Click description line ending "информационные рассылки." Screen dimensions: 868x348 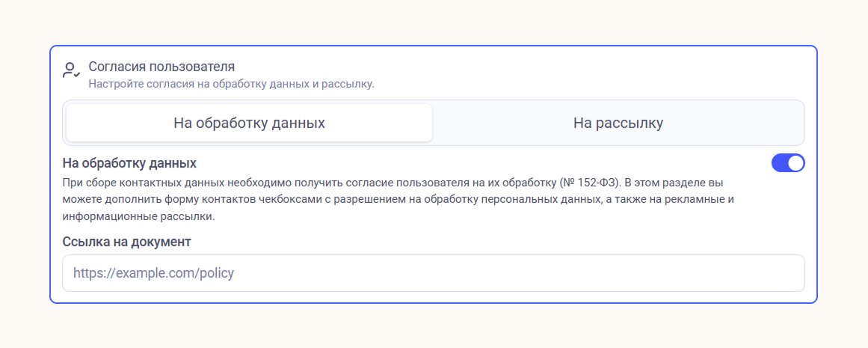[x=138, y=217]
